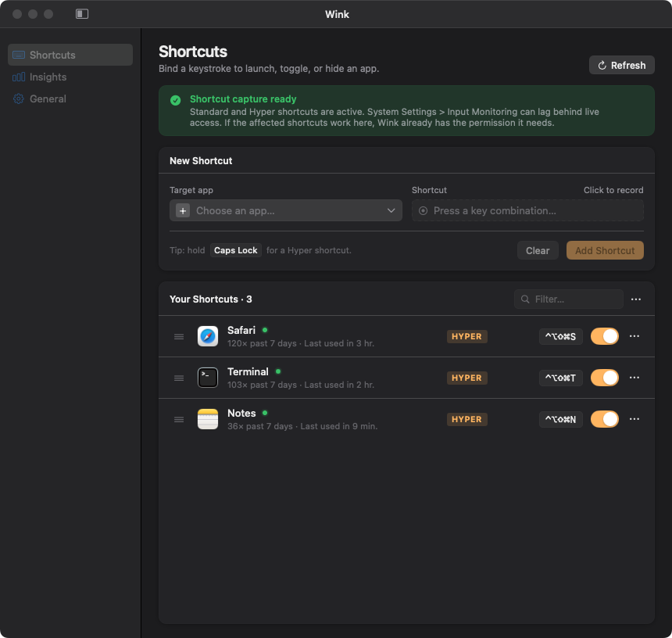Grab the Notes row reorder handle

tap(179, 419)
